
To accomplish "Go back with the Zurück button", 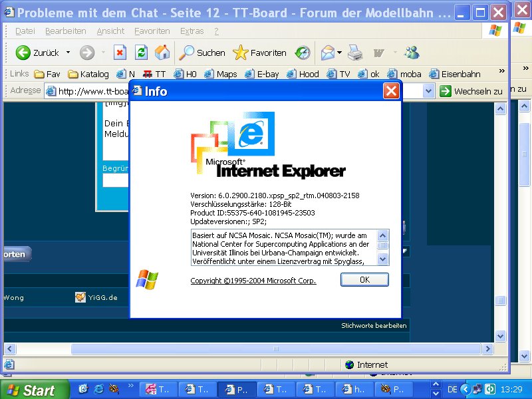I will pyautogui.click(x=37, y=53).
